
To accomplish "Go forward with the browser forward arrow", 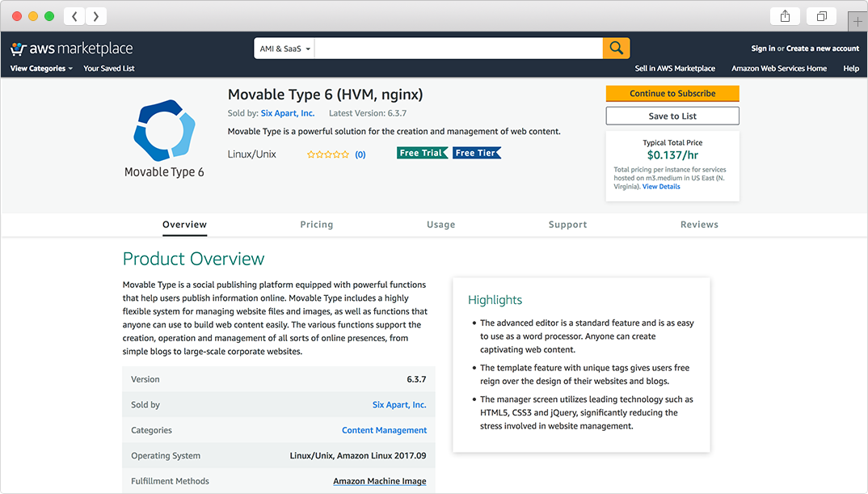I will click(95, 16).
